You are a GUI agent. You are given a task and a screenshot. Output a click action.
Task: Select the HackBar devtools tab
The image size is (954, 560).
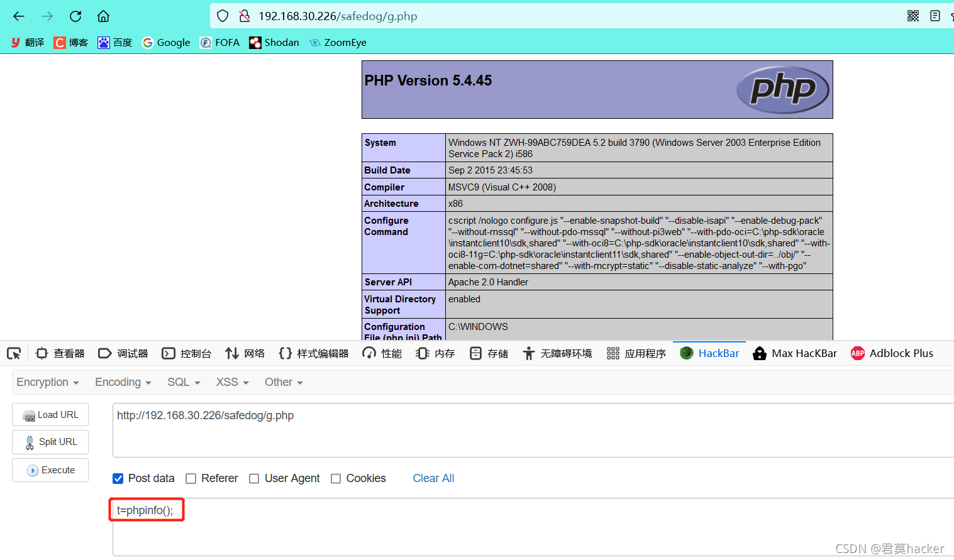pos(709,354)
